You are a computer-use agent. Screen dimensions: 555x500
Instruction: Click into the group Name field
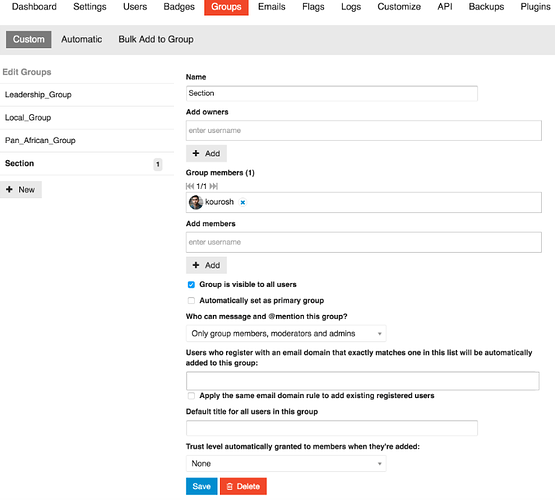(x=332, y=93)
